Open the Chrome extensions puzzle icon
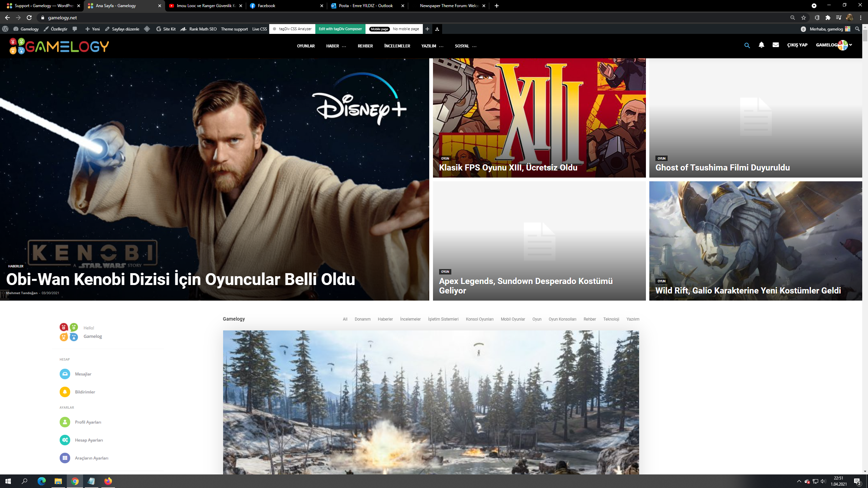This screenshot has height=488, width=868. pos(828,18)
